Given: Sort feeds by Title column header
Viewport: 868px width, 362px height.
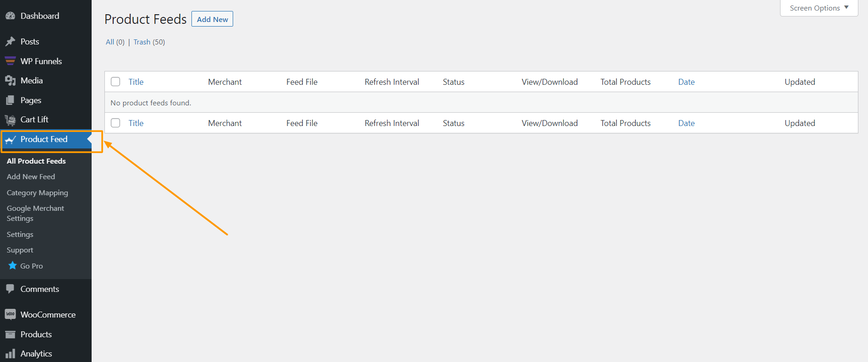Looking at the screenshot, I should pyautogui.click(x=136, y=82).
